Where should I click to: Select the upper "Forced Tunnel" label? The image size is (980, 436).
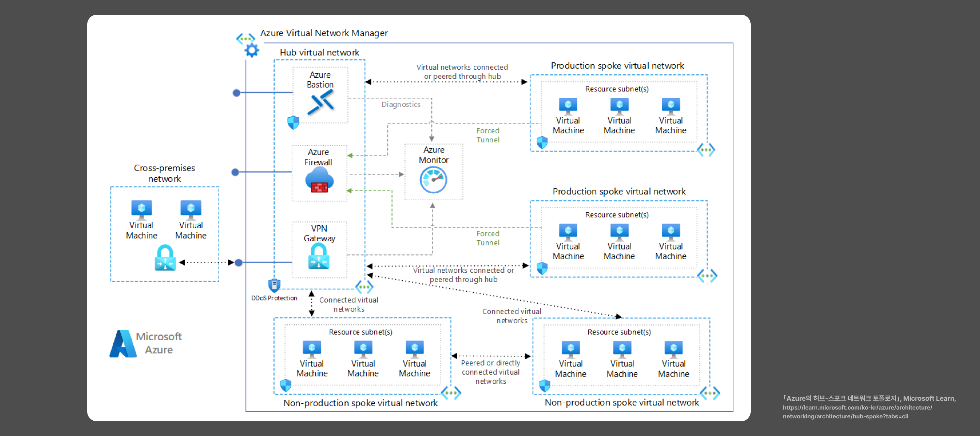pos(488,135)
